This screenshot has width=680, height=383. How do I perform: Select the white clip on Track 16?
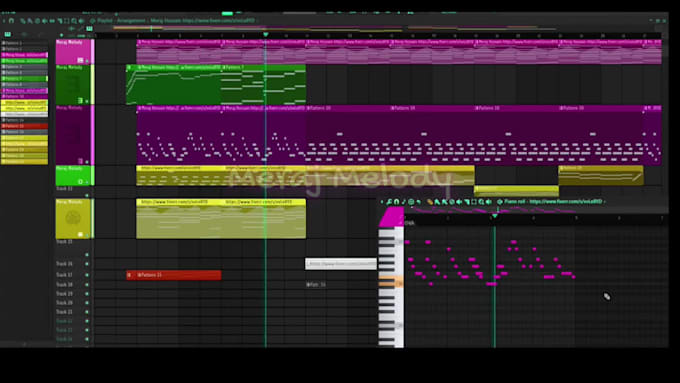coord(341,264)
